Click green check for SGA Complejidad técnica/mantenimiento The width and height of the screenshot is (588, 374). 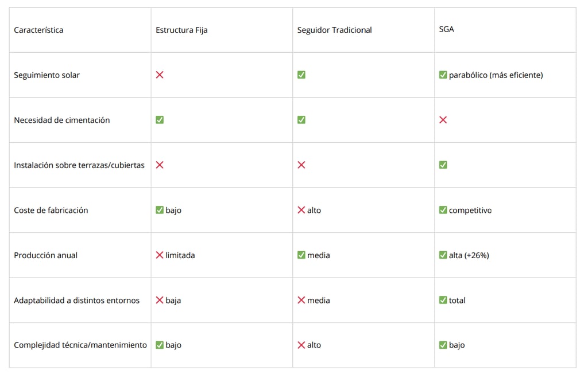tap(443, 345)
